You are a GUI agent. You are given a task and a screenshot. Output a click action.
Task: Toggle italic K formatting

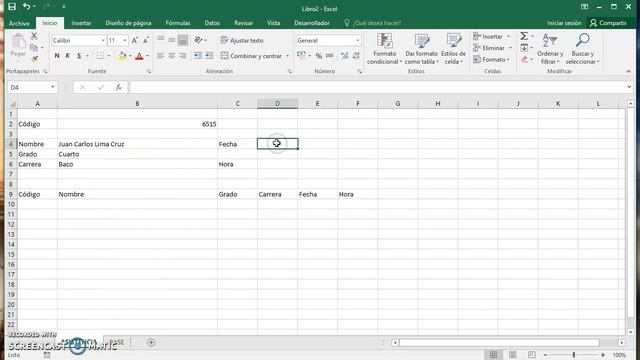click(x=68, y=56)
